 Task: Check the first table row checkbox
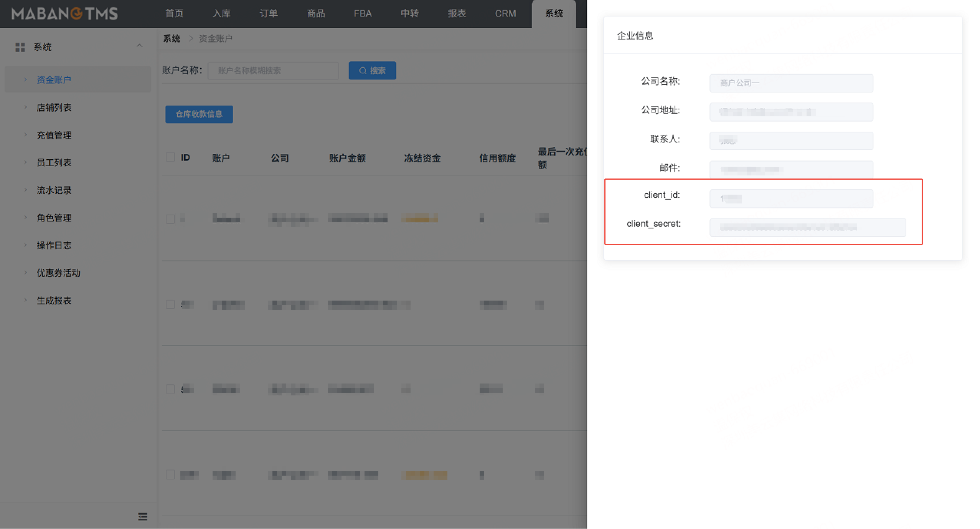coord(170,219)
